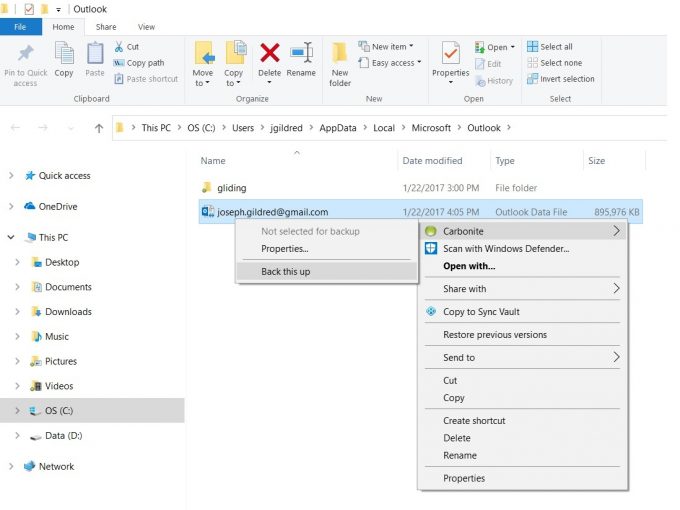Click the Up one level arrow
The width and height of the screenshot is (680, 510).
tap(99, 128)
